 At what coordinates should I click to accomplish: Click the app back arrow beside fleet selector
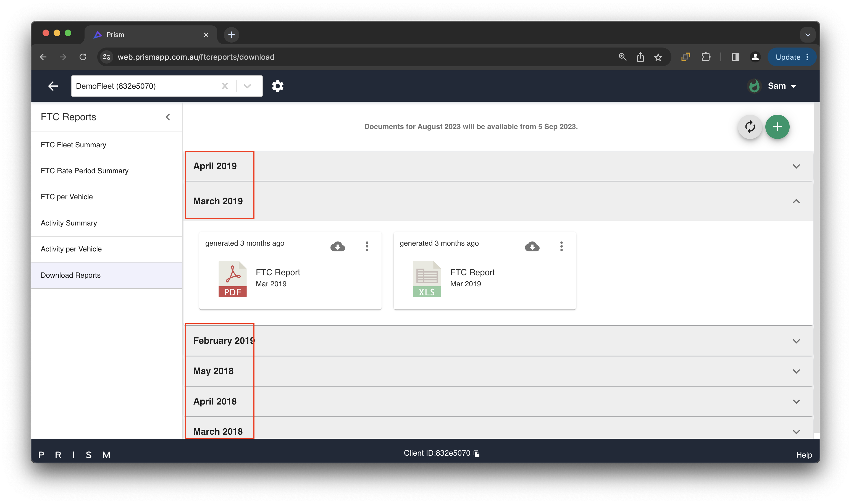pos(53,86)
